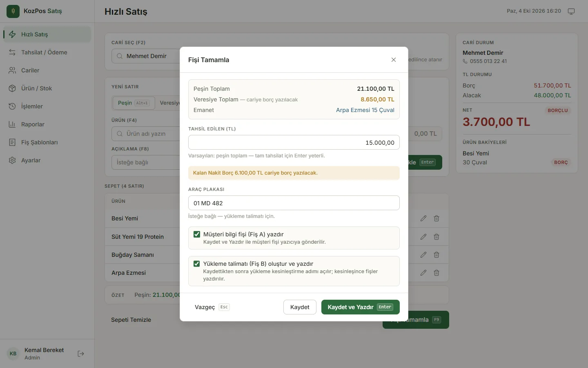This screenshot has height=368, width=588.
Task: Click the trash icon on Arpa Ezmesi row
Action: point(437,273)
